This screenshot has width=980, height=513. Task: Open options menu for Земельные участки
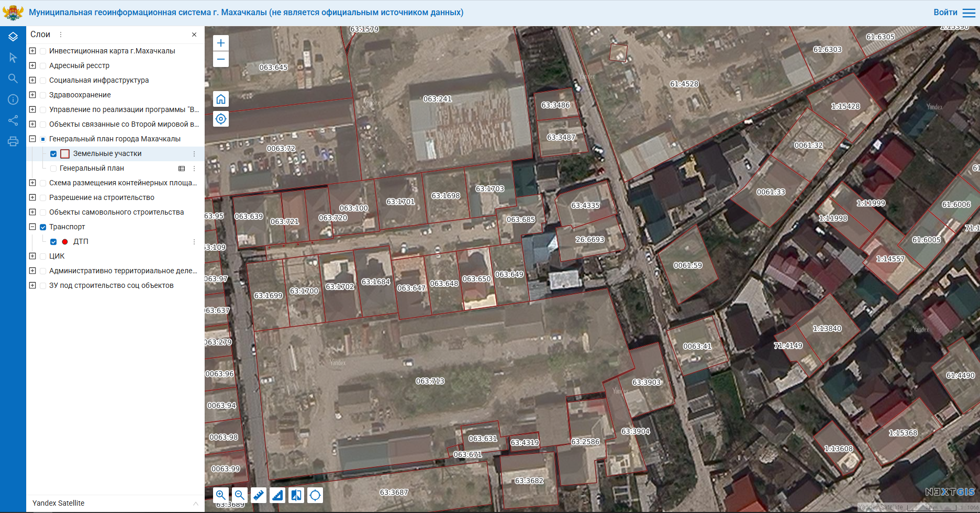point(194,154)
